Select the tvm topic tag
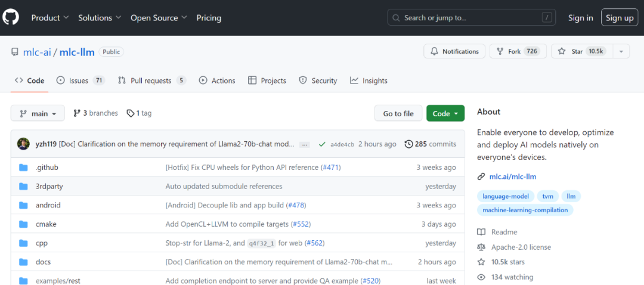Viewport: 644px width, 285px height. click(548, 196)
